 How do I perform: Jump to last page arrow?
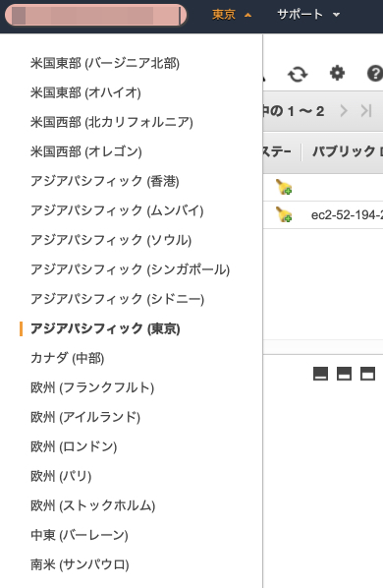pyautogui.click(x=366, y=111)
